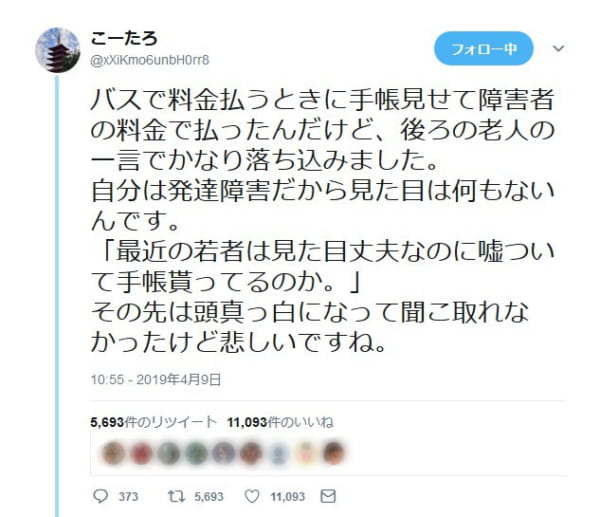This screenshot has height=517, width=600.
Task: View the 11,093件のいいね list
Action: [280, 422]
